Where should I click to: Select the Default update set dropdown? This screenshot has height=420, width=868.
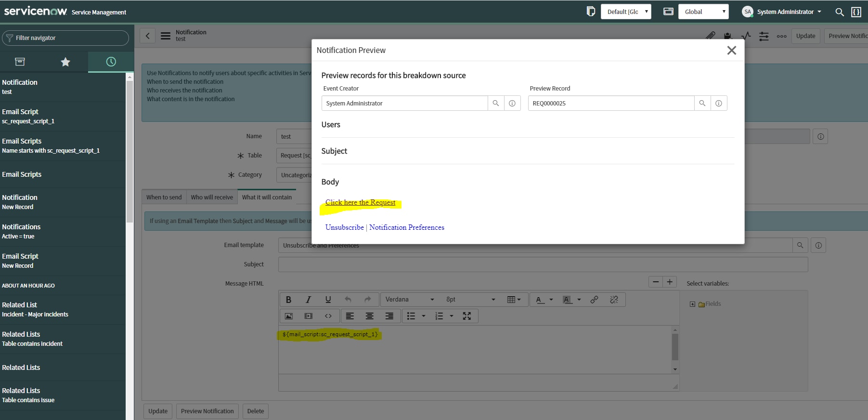[x=626, y=12]
